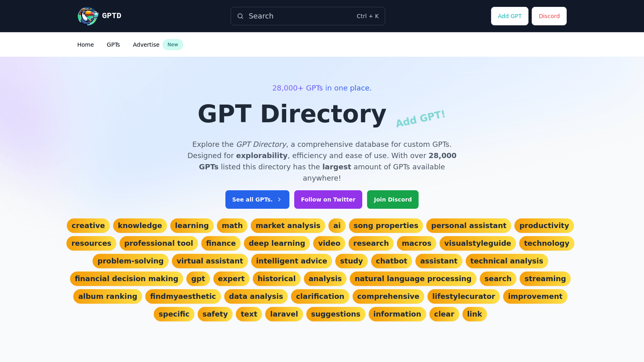This screenshot has height=362, width=644.
Task: Open the problem-solving tag
Action: (x=130, y=261)
